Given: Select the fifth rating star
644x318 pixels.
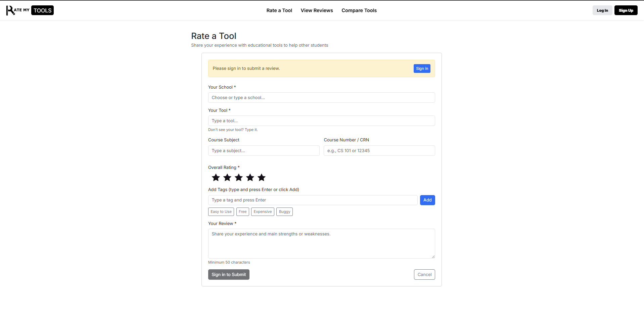Looking at the screenshot, I should click(x=262, y=177).
